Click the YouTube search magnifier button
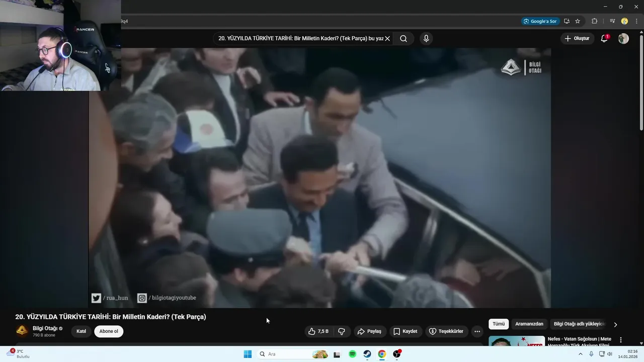The height and width of the screenshot is (362, 644). (x=404, y=38)
